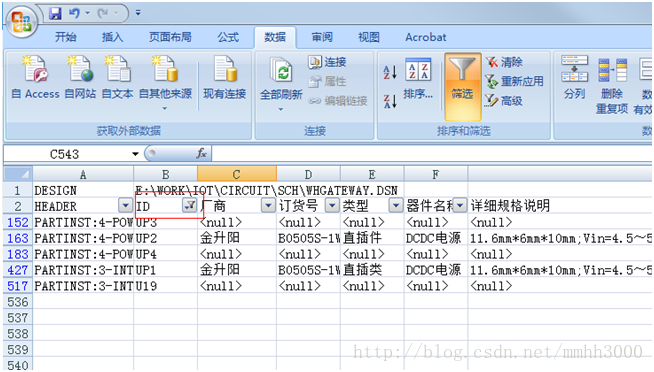Click into the formula bar
Image resolution: width=654 pixels, height=372 pixels.
click(x=432, y=154)
